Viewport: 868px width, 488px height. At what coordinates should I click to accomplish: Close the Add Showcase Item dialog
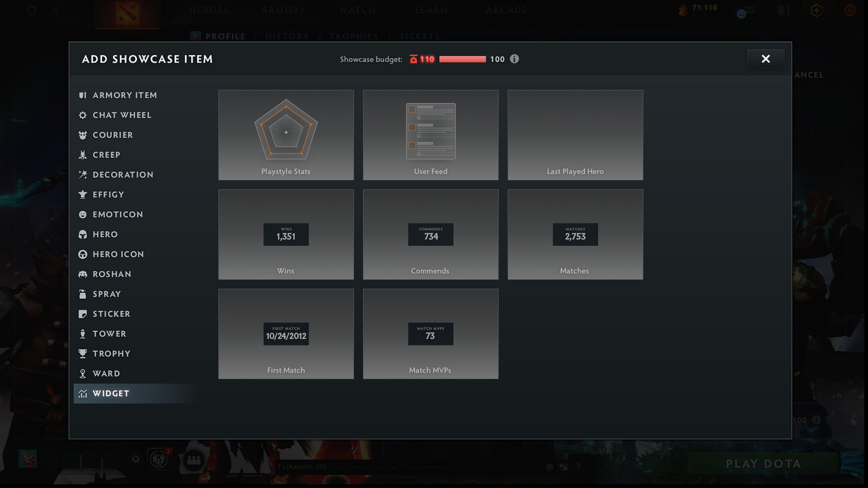[x=765, y=59]
